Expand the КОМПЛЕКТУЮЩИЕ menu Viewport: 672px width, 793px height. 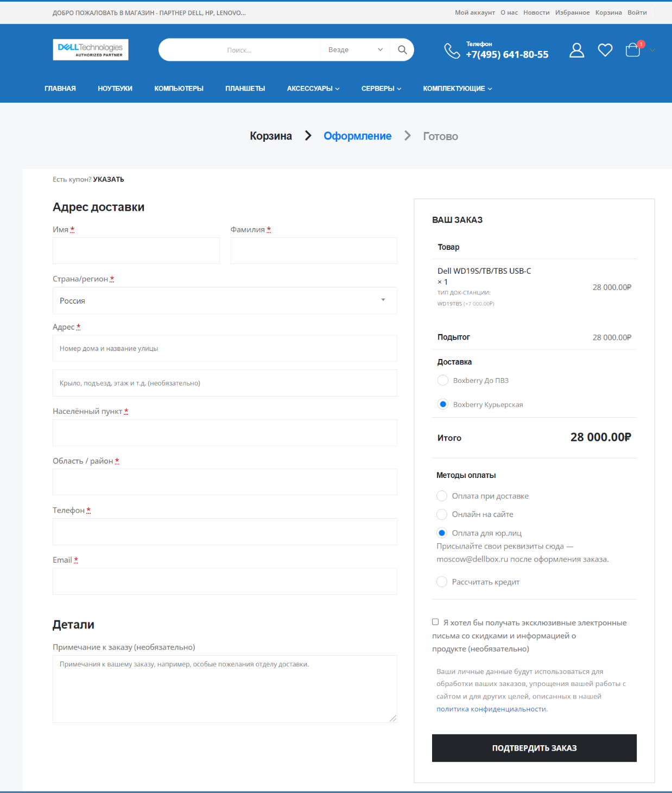pyautogui.click(x=458, y=89)
